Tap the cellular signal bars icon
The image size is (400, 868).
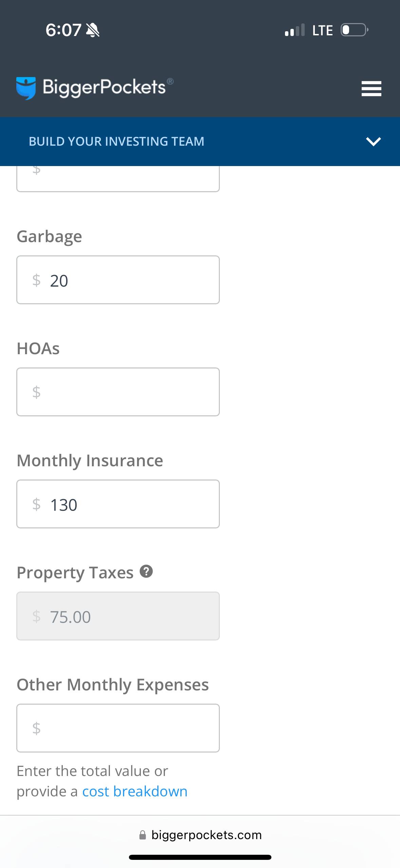coord(295,30)
